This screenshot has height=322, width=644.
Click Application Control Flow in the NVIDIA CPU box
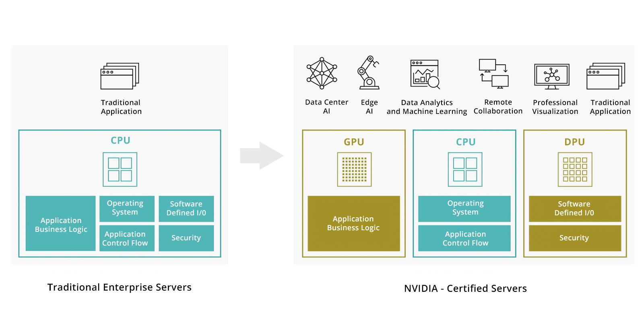pyautogui.click(x=464, y=238)
